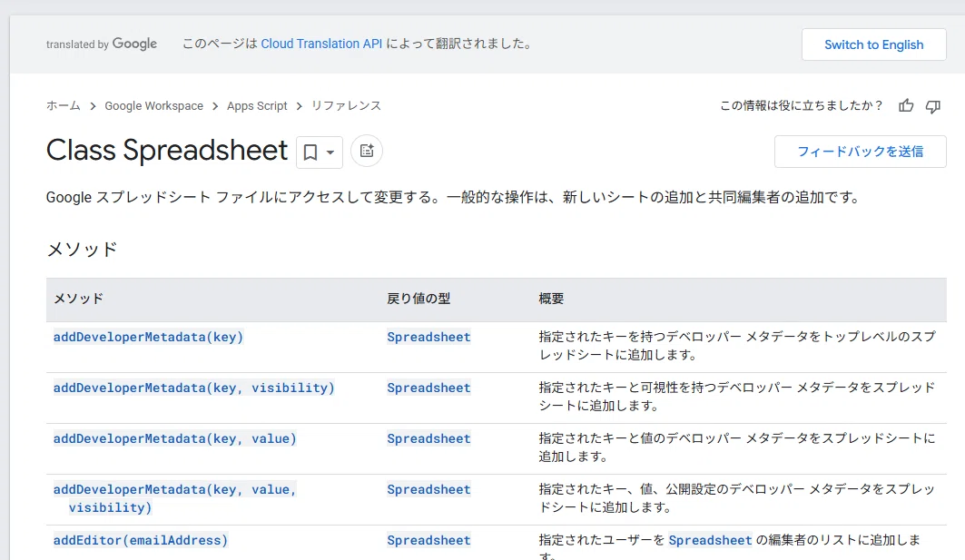Click the translated by Google label

[x=102, y=44]
